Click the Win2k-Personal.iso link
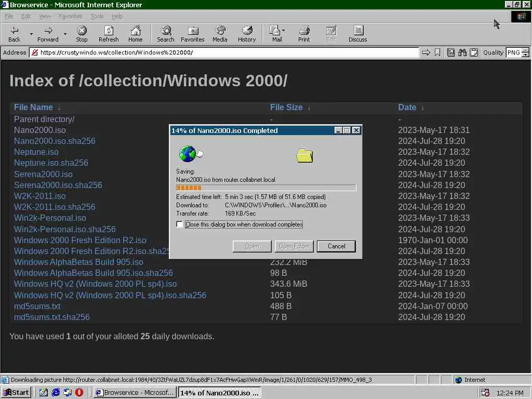The height and width of the screenshot is (399, 532). coord(50,218)
